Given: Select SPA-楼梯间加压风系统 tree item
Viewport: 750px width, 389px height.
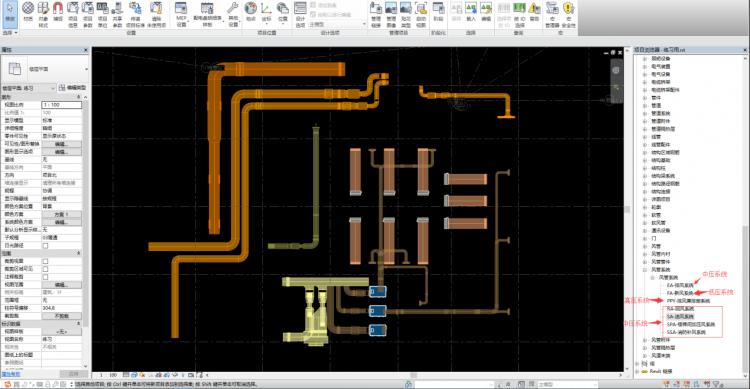Looking at the screenshot, I should point(691,324).
